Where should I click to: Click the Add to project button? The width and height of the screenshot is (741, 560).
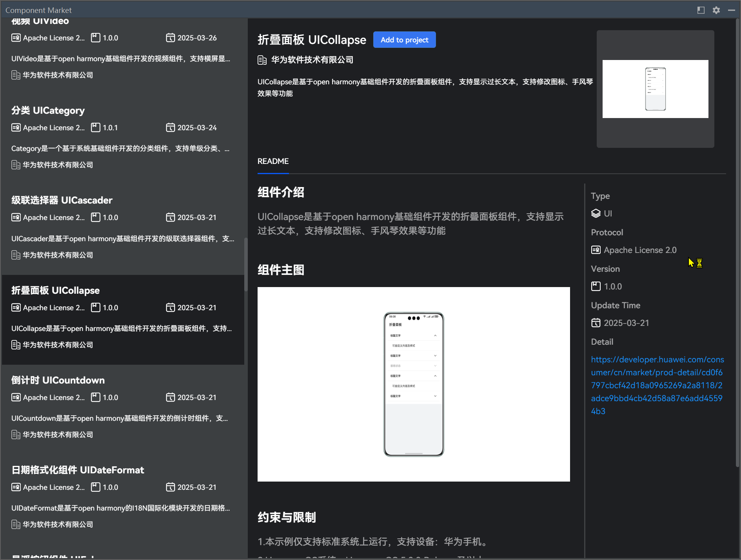pyautogui.click(x=404, y=40)
